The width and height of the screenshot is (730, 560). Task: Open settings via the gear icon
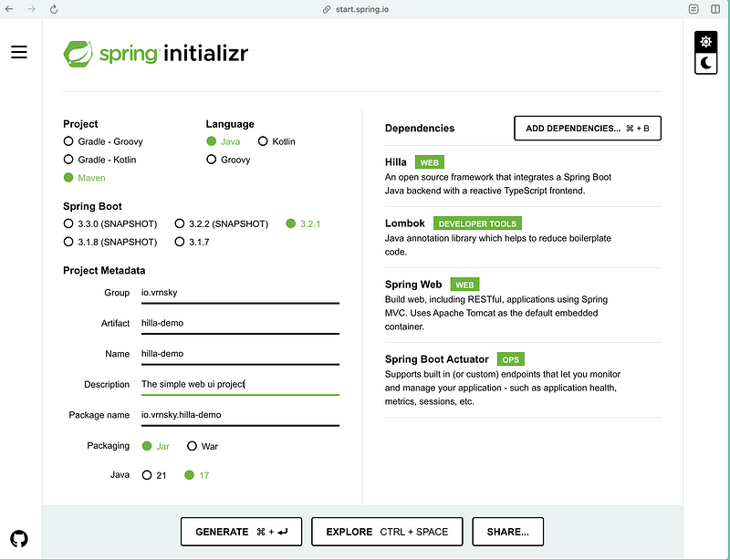tap(705, 41)
